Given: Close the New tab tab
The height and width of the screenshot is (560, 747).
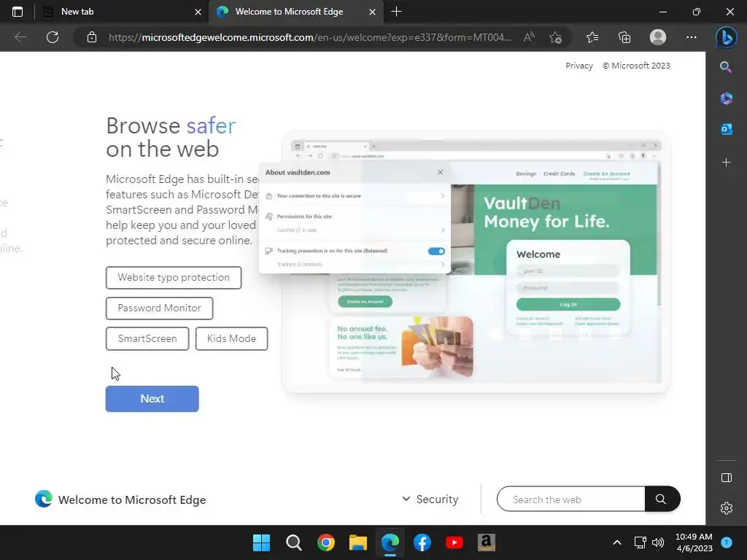Looking at the screenshot, I should coord(198,12).
